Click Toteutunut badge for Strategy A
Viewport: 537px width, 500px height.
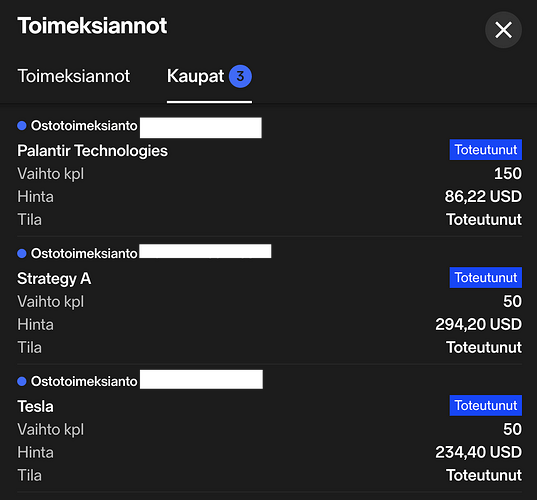[486, 277]
